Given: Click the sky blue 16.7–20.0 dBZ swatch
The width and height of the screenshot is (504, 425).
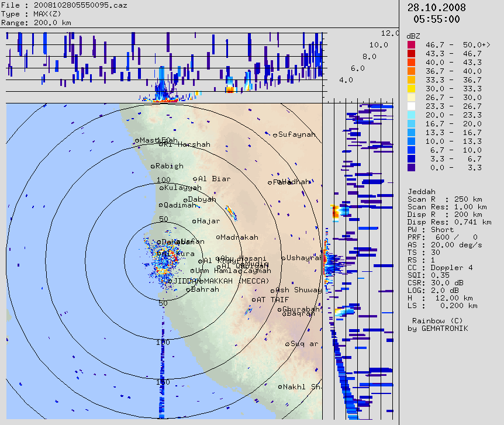Looking at the screenshot, I should (411, 124).
